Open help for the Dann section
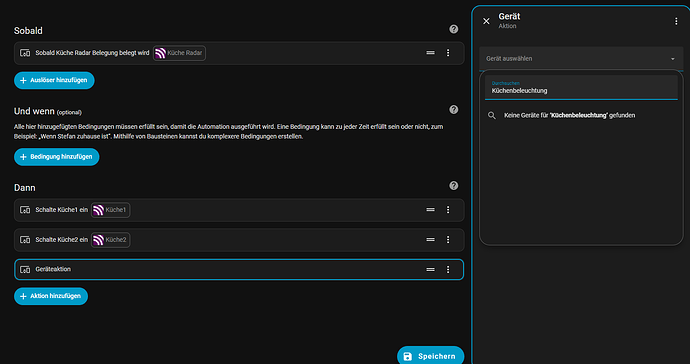The height and width of the screenshot is (364, 690). coord(454,186)
